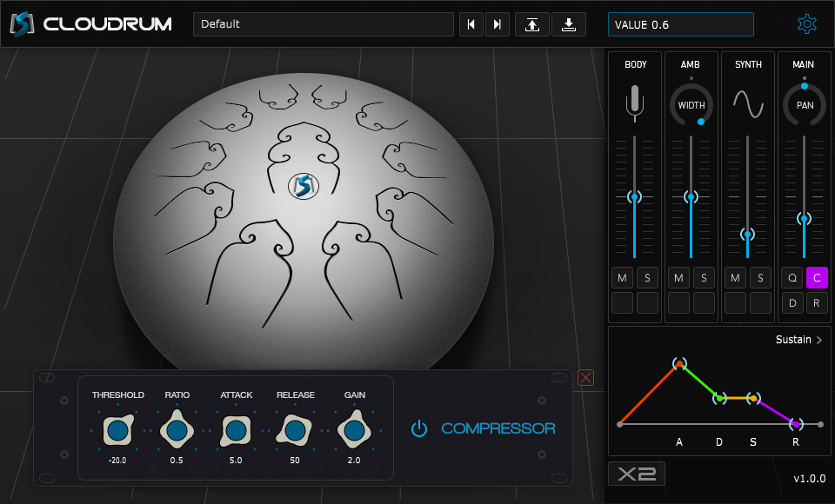Deselect the purple C button
The image size is (835, 504).
pyautogui.click(x=816, y=277)
